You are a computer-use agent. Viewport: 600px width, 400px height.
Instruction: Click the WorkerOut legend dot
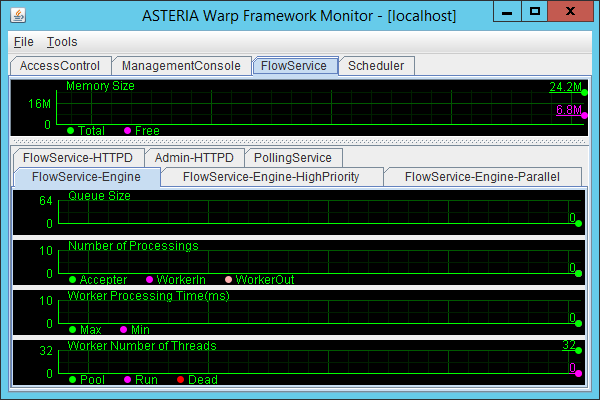click(228, 279)
